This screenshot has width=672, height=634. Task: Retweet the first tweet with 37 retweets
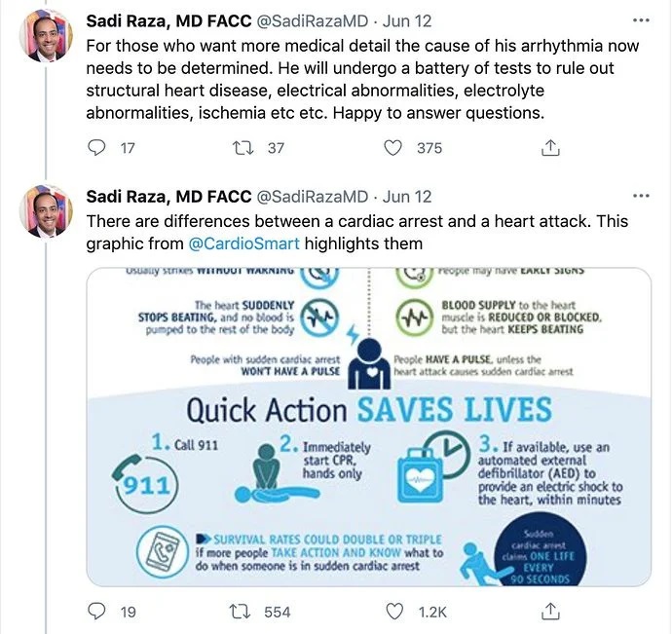(247, 147)
